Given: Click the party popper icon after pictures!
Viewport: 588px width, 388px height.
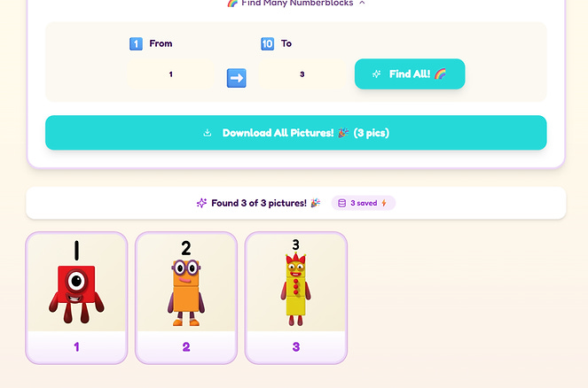Looking at the screenshot, I should click(x=316, y=203).
